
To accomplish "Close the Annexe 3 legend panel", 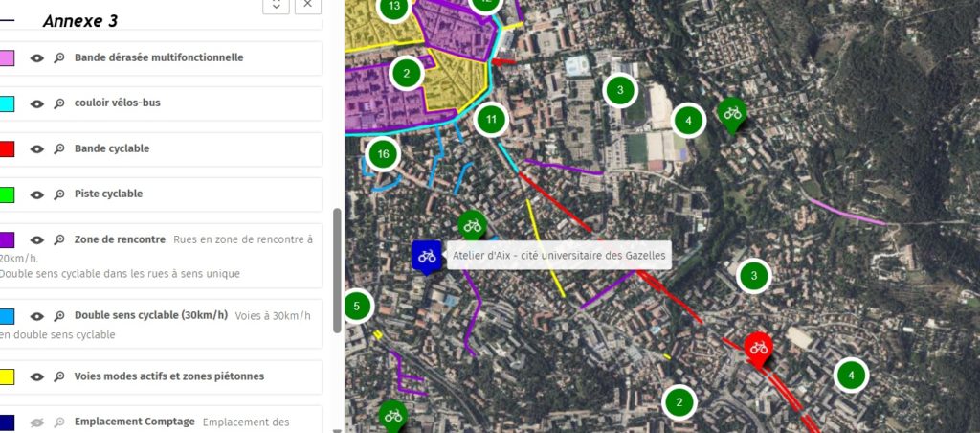I will [307, 5].
